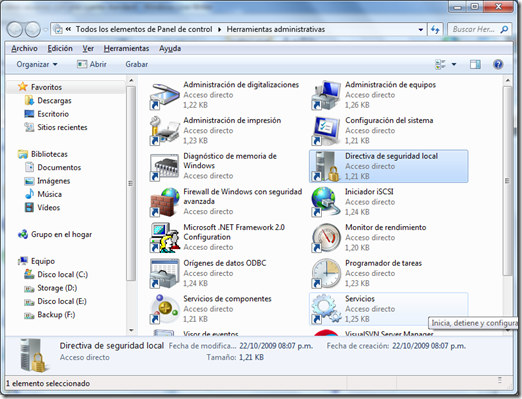Image resolution: width=522 pixels, height=399 pixels.
Task: Select the Servicios gears icon
Action: pyautogui.click(x=326, y=310)
